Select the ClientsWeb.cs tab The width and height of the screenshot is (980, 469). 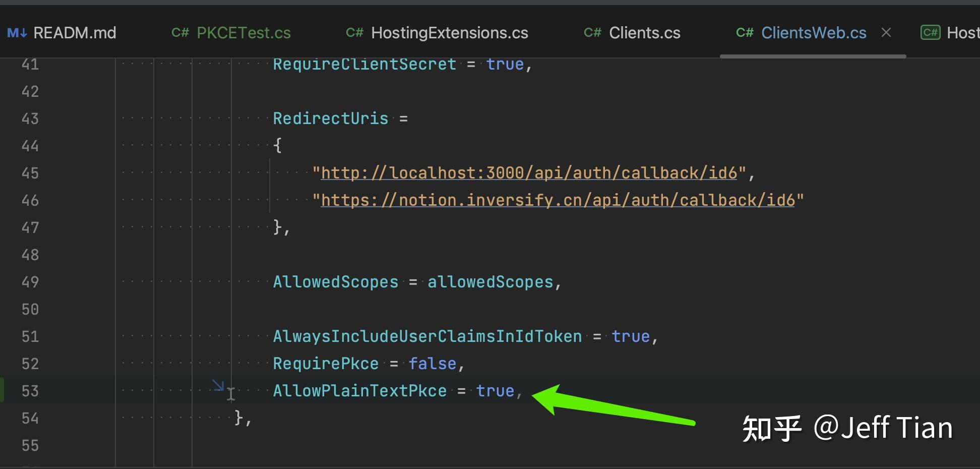coord(814,33)
